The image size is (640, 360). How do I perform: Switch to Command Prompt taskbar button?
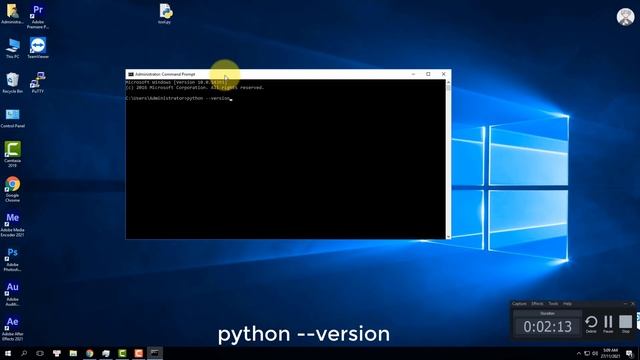(155, 353)
